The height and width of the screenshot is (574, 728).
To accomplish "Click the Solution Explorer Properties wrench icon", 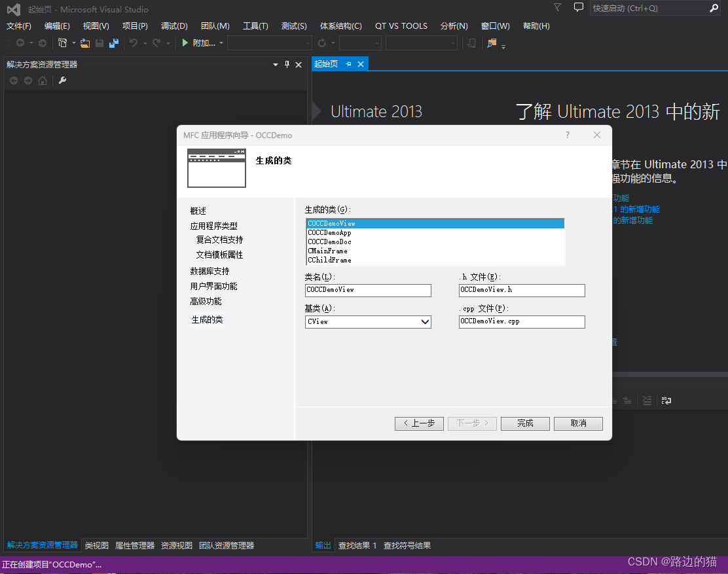I will coord(62,81).
